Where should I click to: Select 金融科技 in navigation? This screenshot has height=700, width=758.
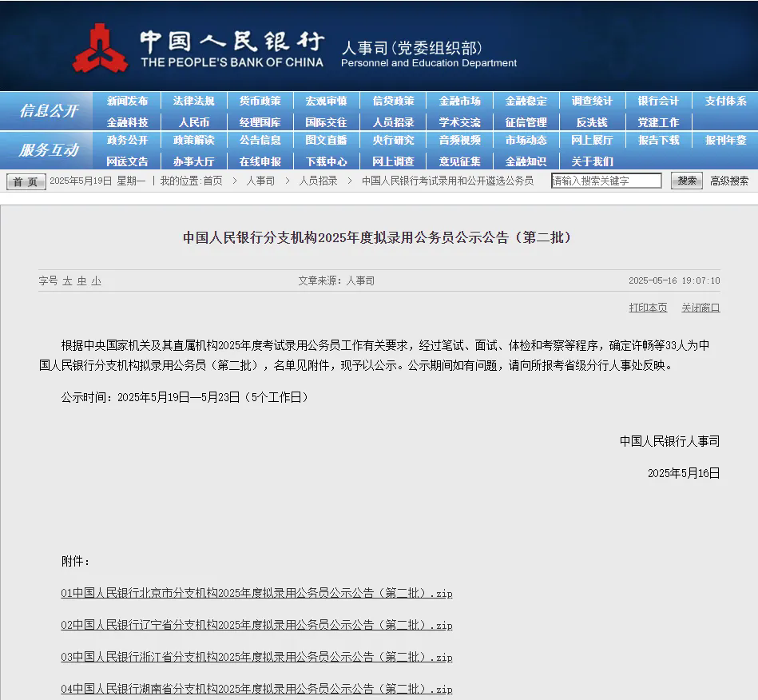point(127,122)
